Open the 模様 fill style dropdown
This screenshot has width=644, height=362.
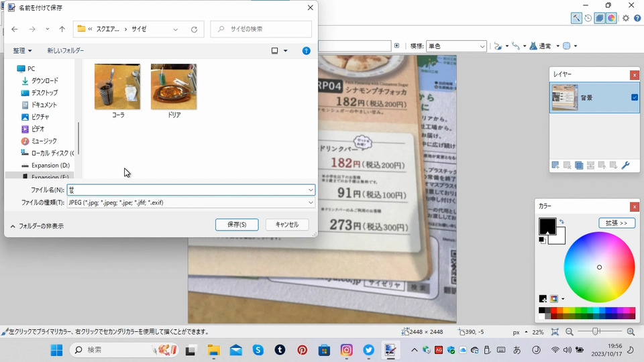tap(456, 46)
